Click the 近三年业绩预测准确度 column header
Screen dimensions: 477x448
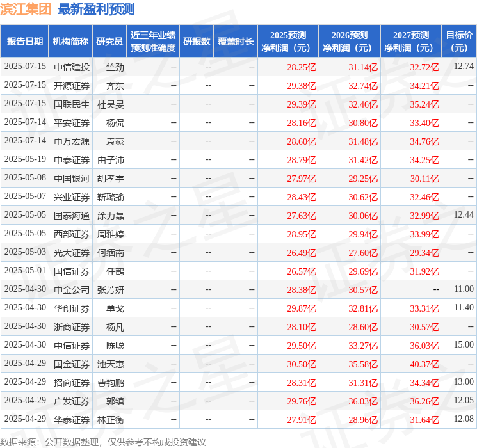[x=153, y=41]
